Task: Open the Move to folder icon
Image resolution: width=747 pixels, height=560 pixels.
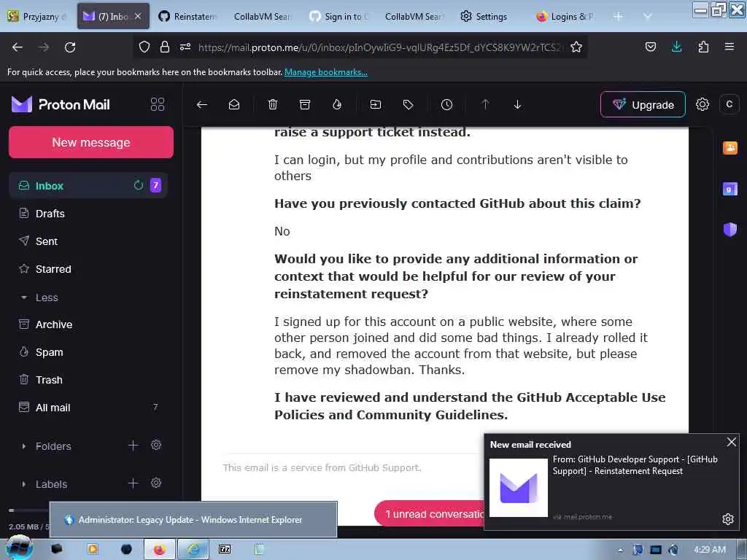Action: pyautogui.click(x=376, y=105)
